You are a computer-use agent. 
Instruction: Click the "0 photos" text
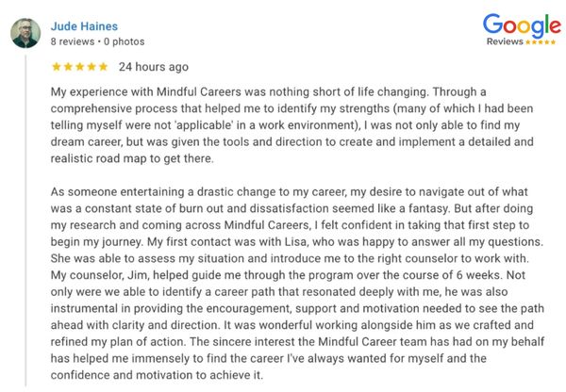pyautogui.click(x=124, y=41)
